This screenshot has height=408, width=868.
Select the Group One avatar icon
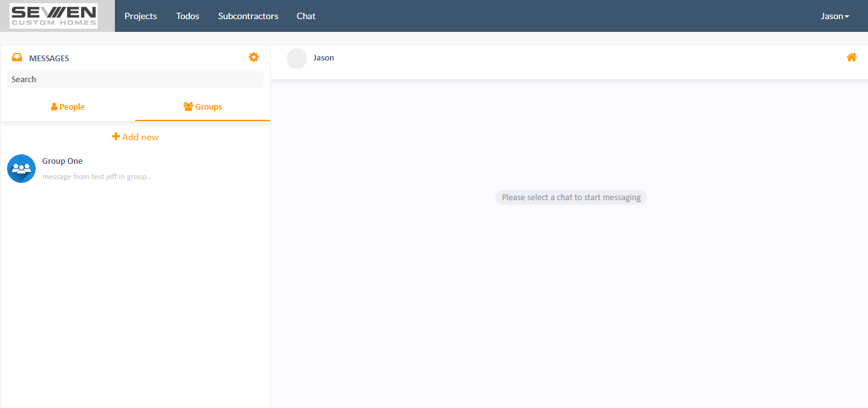(21, 168)
